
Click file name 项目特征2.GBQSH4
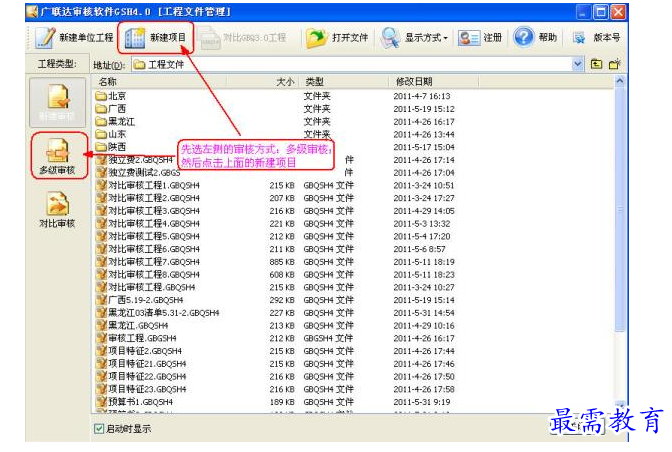(145, 351)
